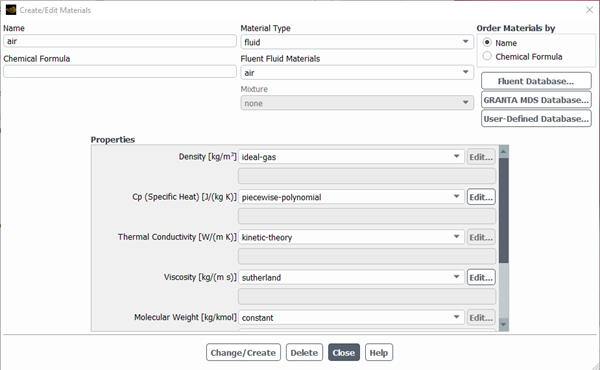Select the Name ordering radio button
This screenshot has width=600, height=370.
click(487, 42)
